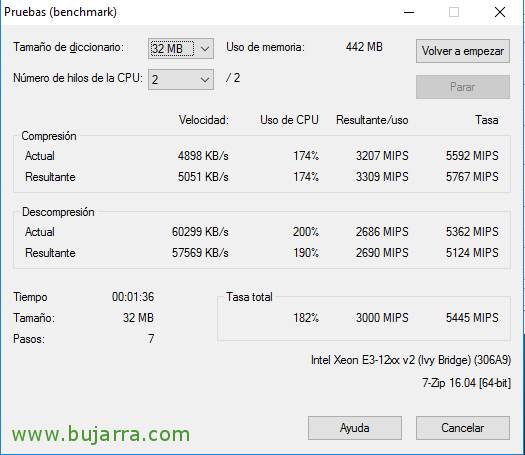Click the Intel Xeon E3-12xx CPU label
525x455 pixels.
click(x=411, y=360)
